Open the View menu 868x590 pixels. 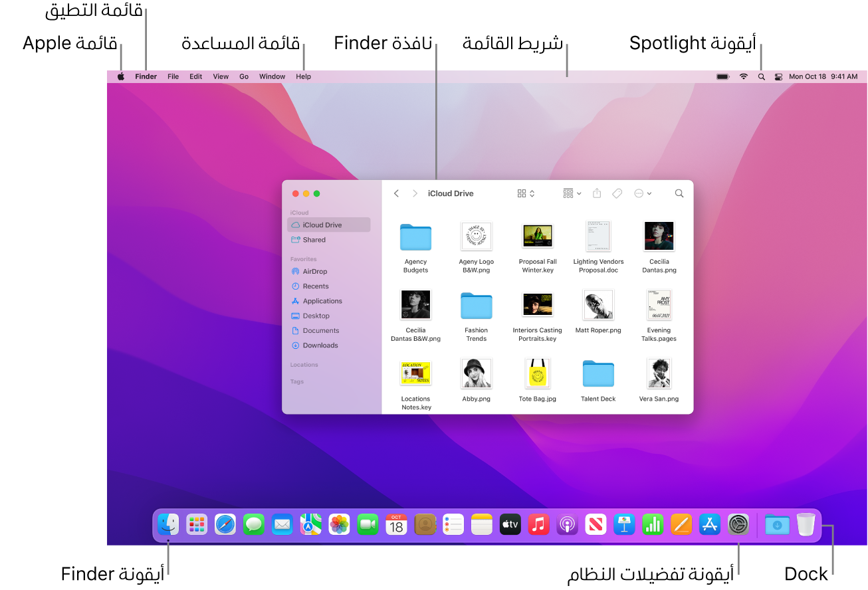click(220, 76)
